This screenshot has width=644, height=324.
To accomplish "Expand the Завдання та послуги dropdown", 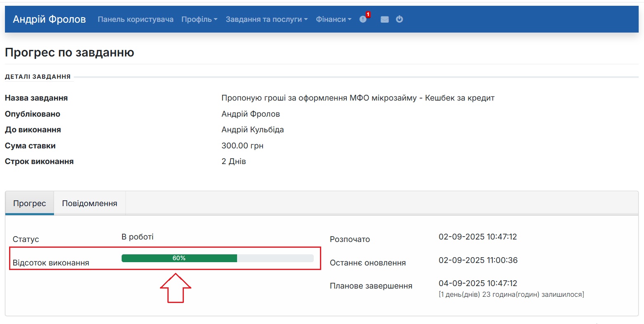I will [x=266, y=19].
